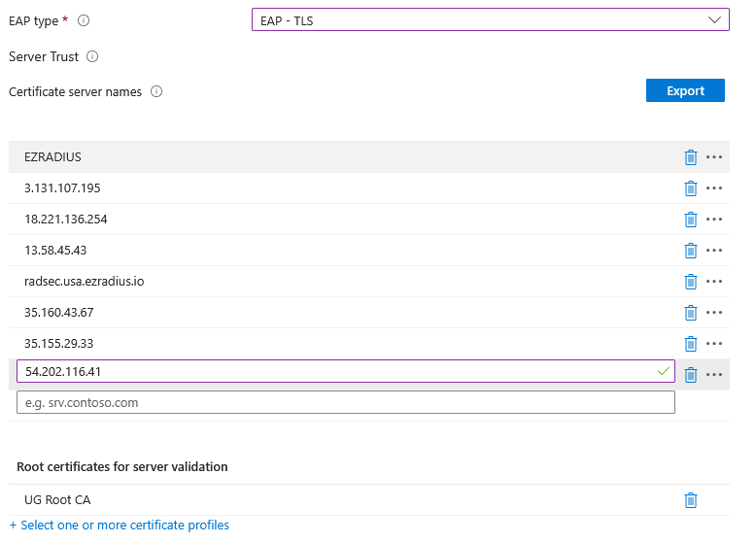Delete the EZRADIUS server name row
The image size is (756, 543).
691,157
